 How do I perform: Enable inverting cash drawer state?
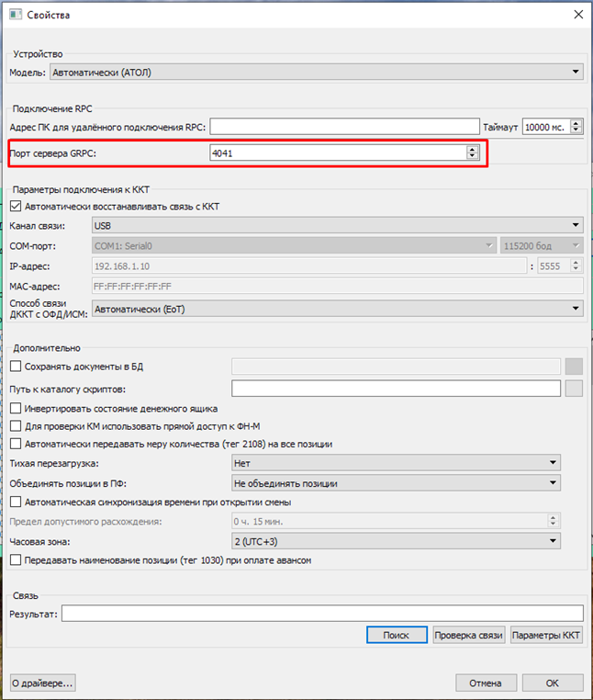[16, 408]
